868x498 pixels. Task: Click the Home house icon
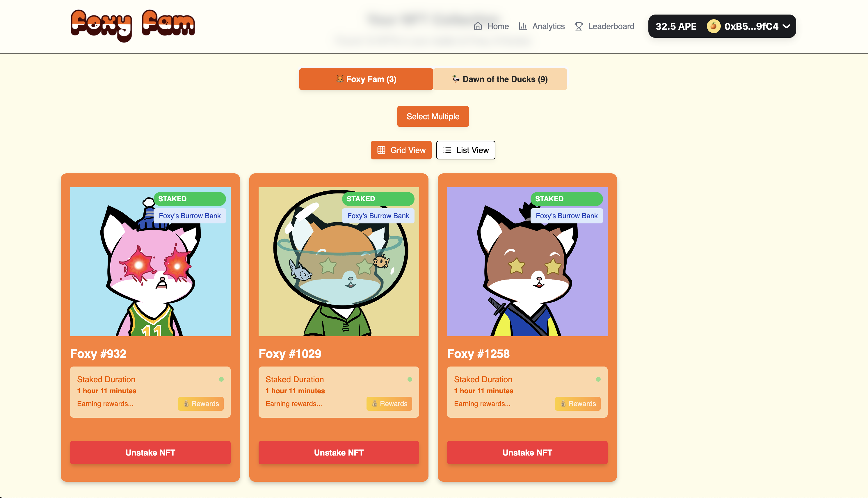tap(478, 26)
